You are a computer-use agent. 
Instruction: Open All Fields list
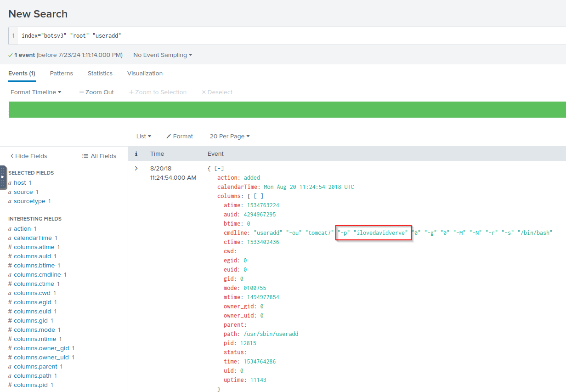[99, 156]
